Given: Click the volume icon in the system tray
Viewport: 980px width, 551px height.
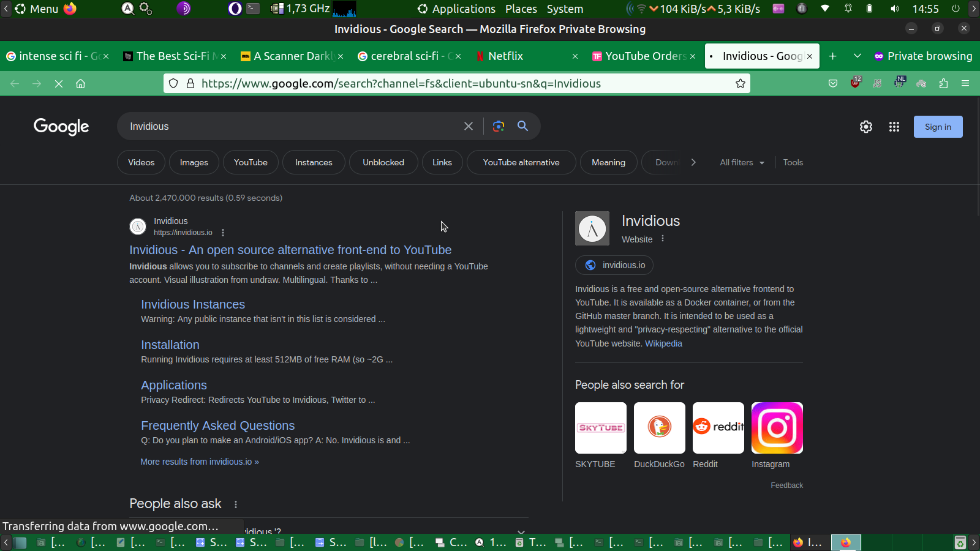Looking at the screenshot, I should 895,9.
